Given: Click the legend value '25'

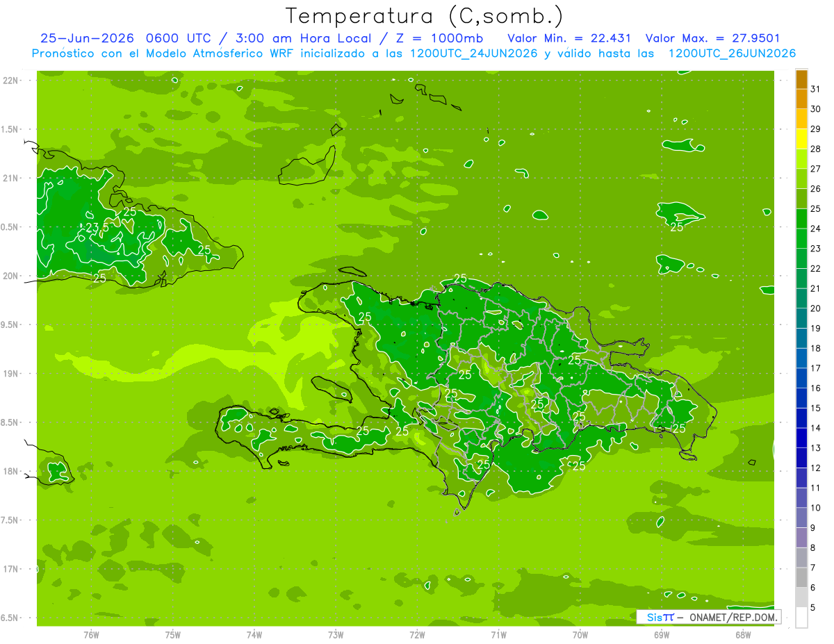Looking at the screenshot, I should point(815,208).
